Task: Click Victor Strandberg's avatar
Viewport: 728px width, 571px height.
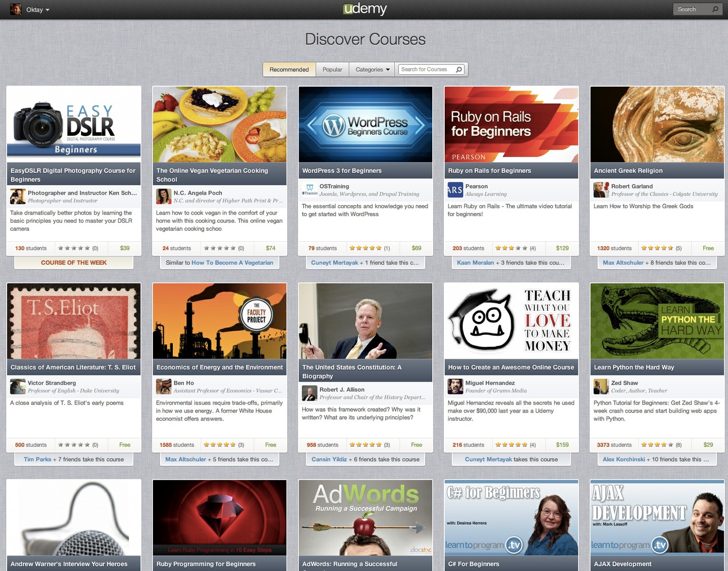Action: point(18,386)
